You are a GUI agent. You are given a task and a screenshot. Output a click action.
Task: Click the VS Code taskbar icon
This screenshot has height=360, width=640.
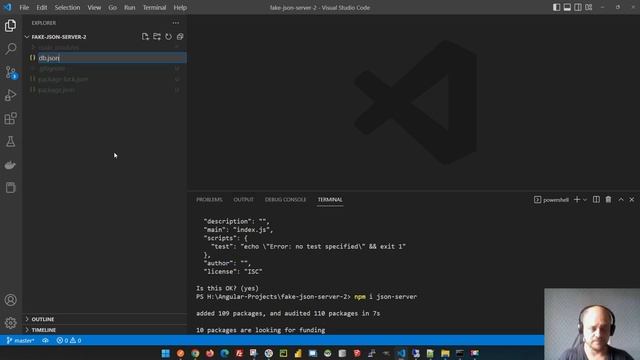(x=401, y=353)
